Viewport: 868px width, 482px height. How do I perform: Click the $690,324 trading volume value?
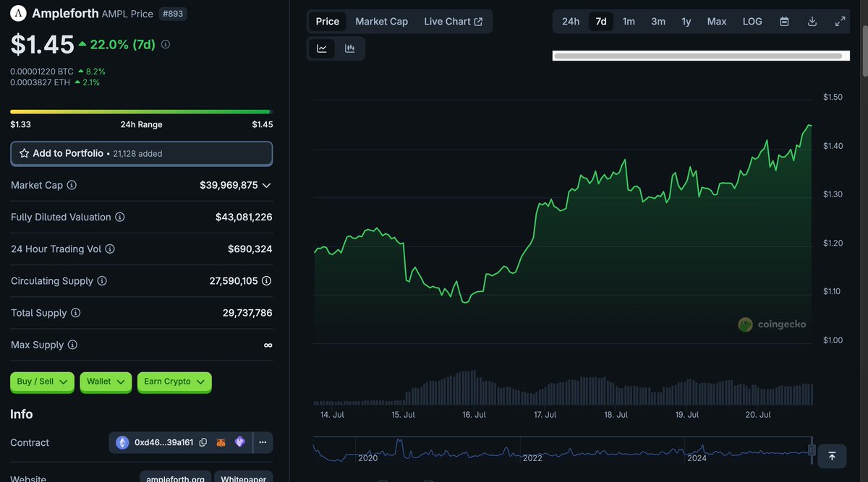coord(250,249)
